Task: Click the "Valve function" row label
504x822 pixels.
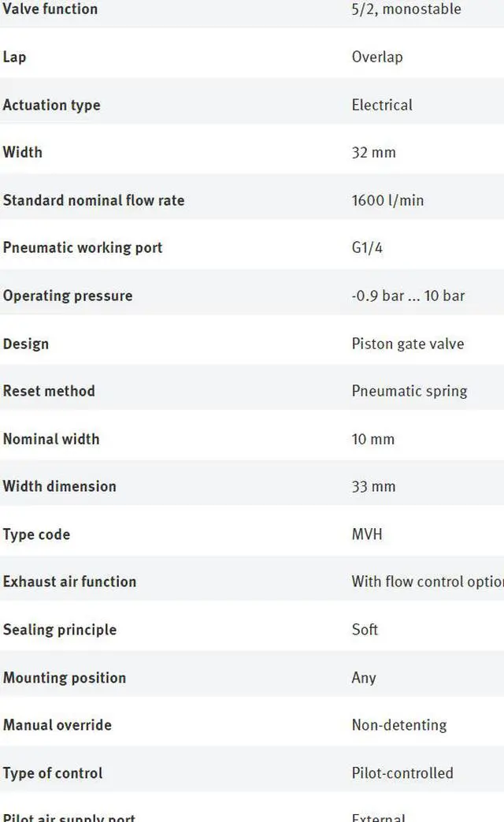Action: pyautogui.click(x=50, y=9)
